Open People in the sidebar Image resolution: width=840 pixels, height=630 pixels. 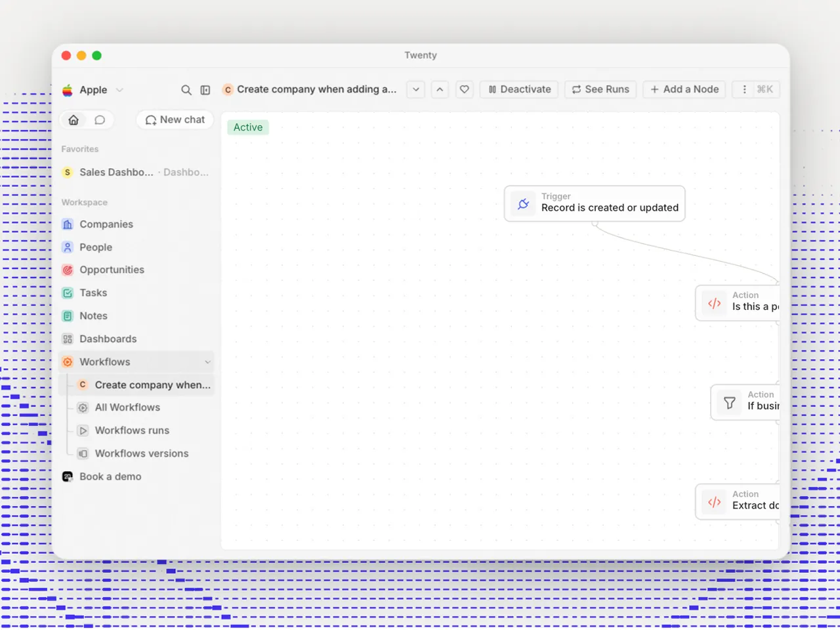point(136,247)
